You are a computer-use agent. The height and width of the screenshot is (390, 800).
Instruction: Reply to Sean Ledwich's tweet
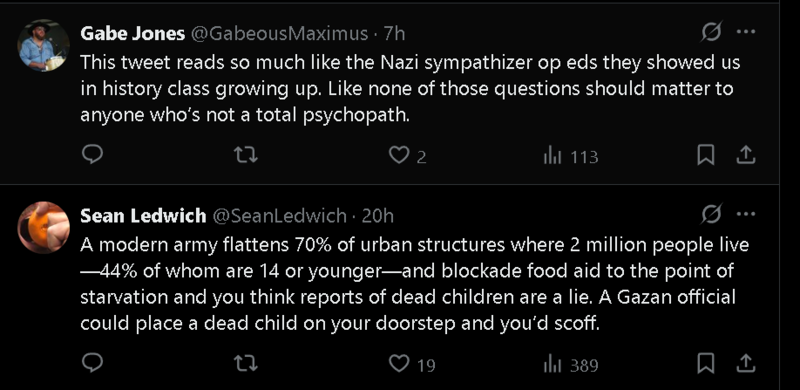click(x=92, y=363)
